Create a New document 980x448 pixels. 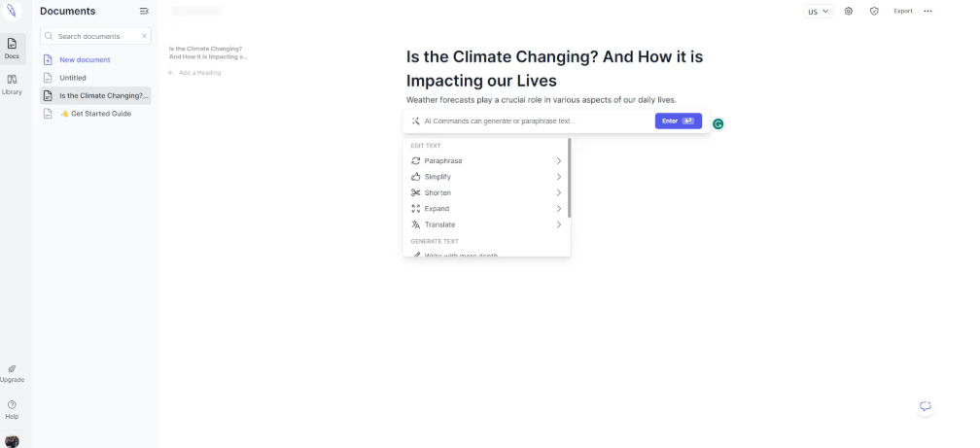[x=85, y=59]
